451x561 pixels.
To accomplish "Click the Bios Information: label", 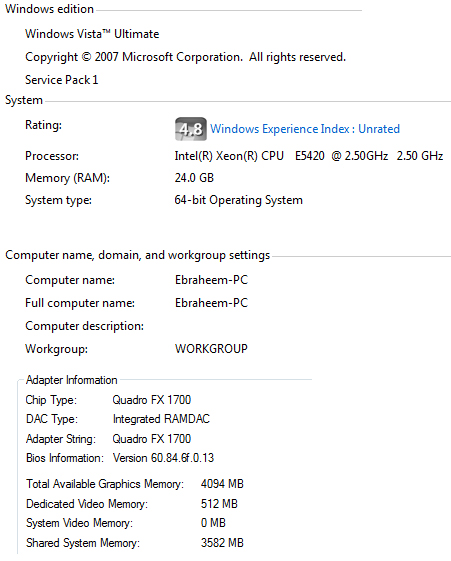I will 65,458.
